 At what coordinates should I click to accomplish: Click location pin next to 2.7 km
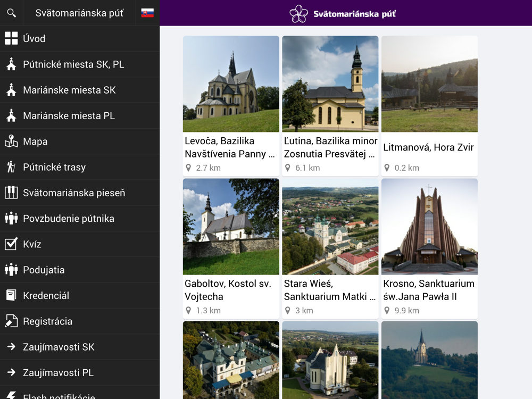pyautogui.click(x=188, y=168)
